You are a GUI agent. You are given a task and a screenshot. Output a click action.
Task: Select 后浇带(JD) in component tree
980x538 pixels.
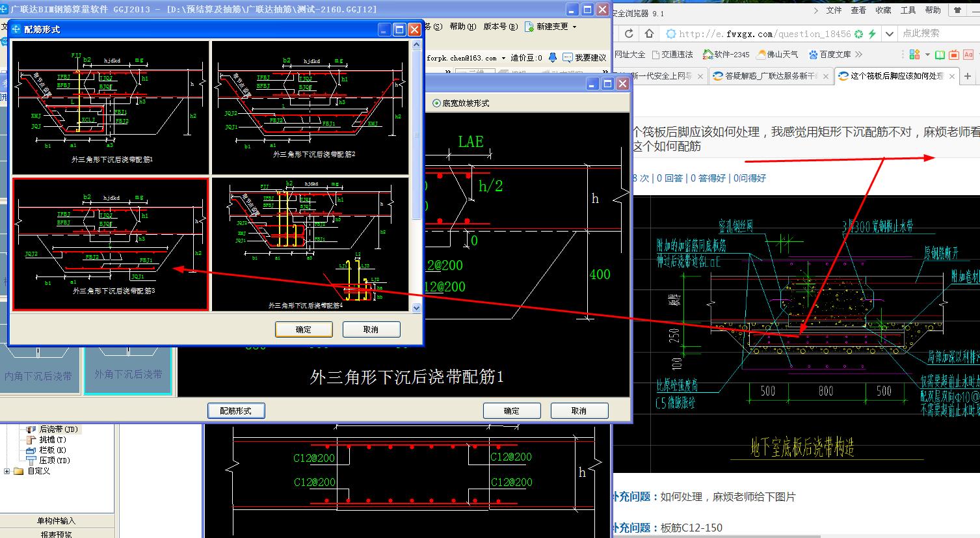tap(59, 429)
